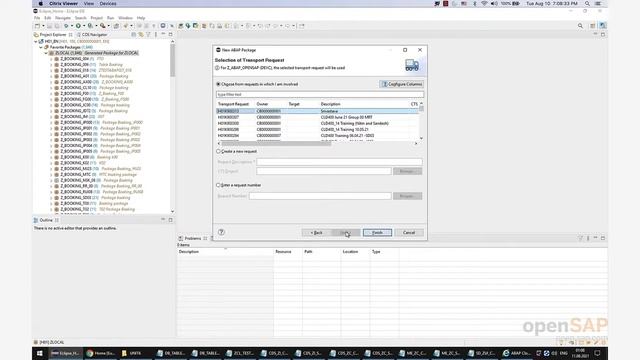This screenshot has width=640, height=360.
Task: Switch to the CDS Navigator tab
Action: 91,35
